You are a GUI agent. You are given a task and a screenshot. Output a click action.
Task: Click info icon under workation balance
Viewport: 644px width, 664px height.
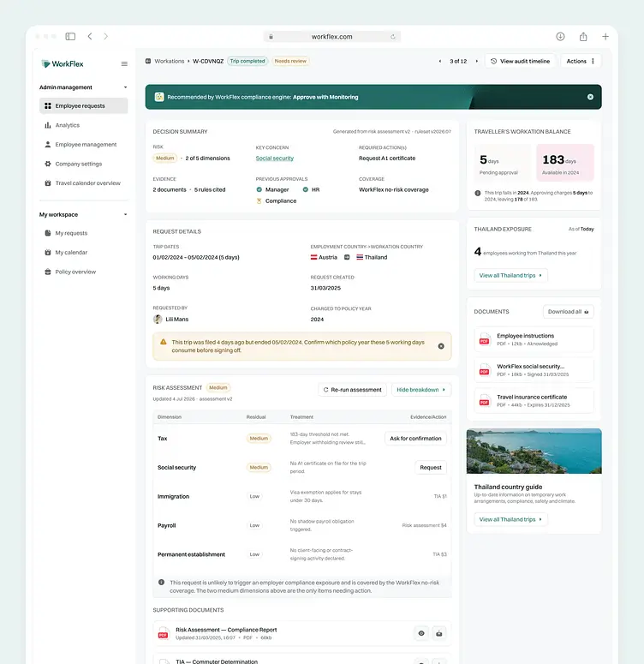point(478,193)
